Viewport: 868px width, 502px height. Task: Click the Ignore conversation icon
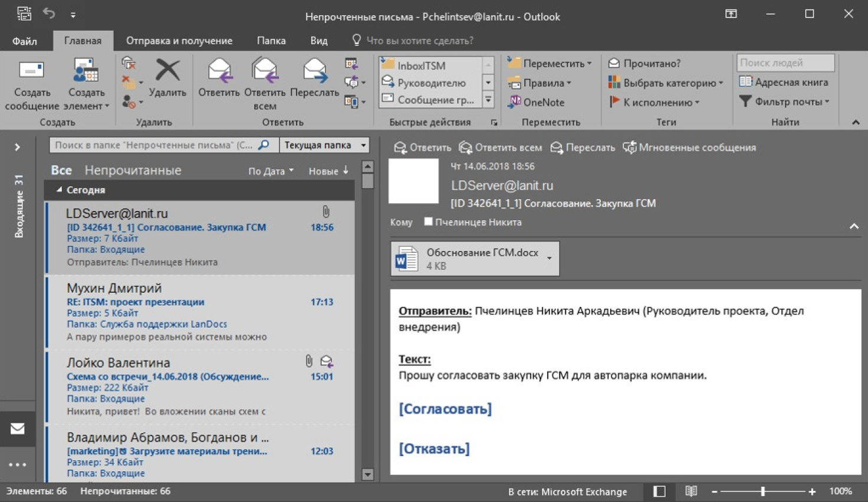(129, 62)
